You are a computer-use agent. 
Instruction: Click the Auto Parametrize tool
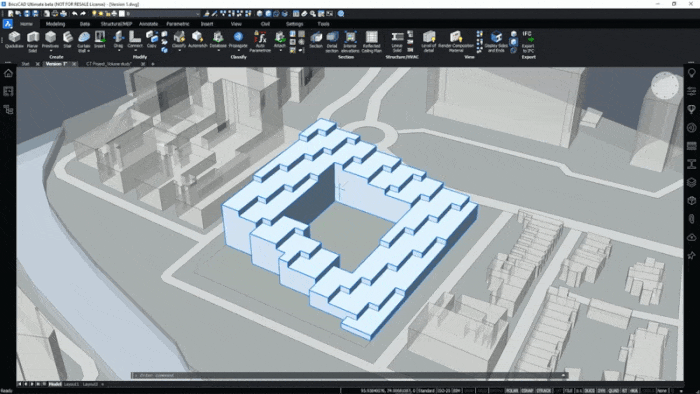[260, 41]
